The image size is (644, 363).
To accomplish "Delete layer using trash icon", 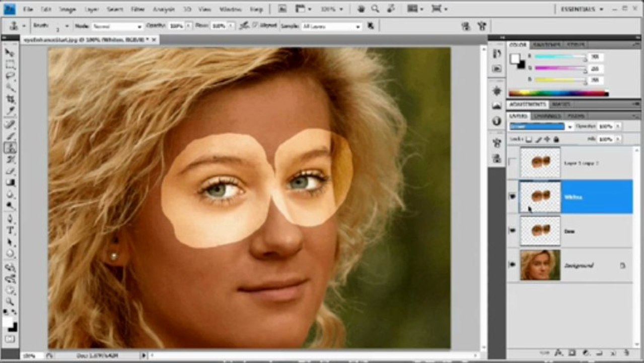I will [626, 353].
